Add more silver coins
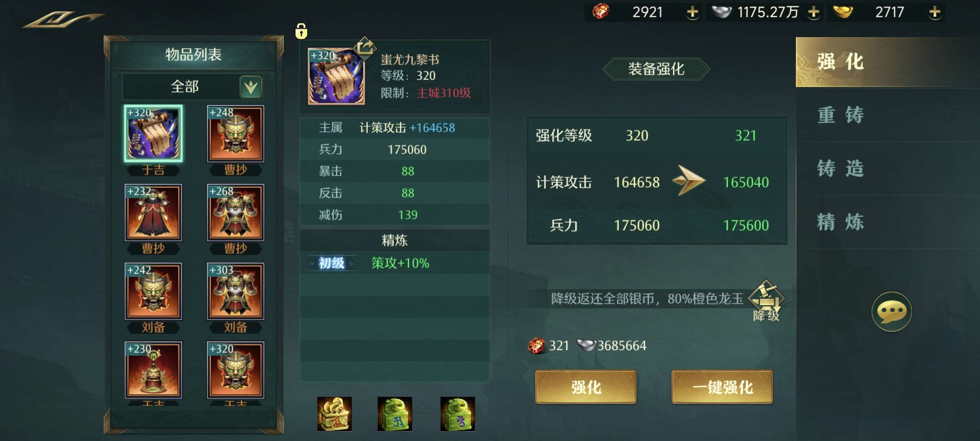This screenshot has height=441, width=980. (x=813, y=12)
